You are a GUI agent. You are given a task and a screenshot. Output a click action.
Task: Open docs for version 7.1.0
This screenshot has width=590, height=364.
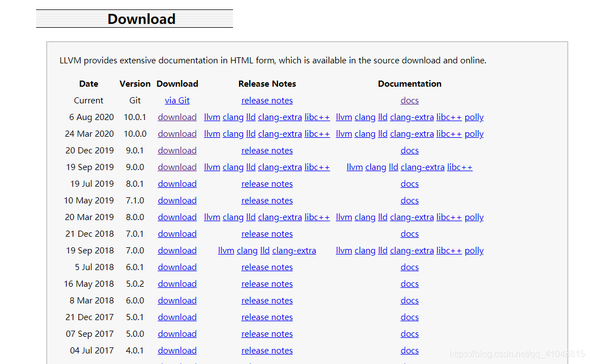(x=409, y=201)
